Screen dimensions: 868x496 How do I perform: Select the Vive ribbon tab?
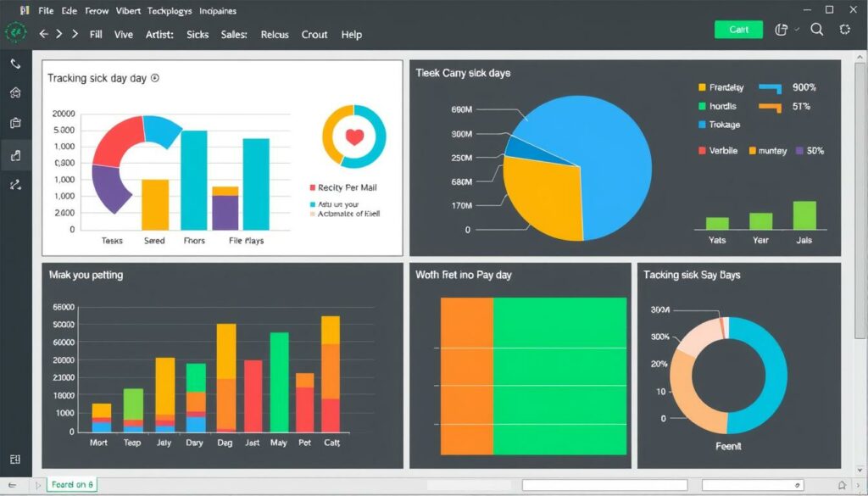coord(124,34)
